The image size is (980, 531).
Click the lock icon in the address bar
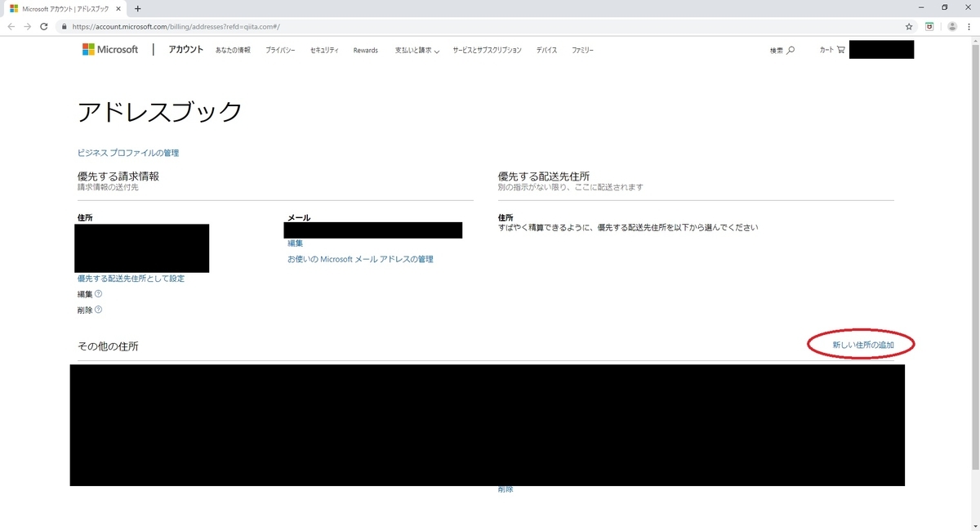(x=64, y=26)
